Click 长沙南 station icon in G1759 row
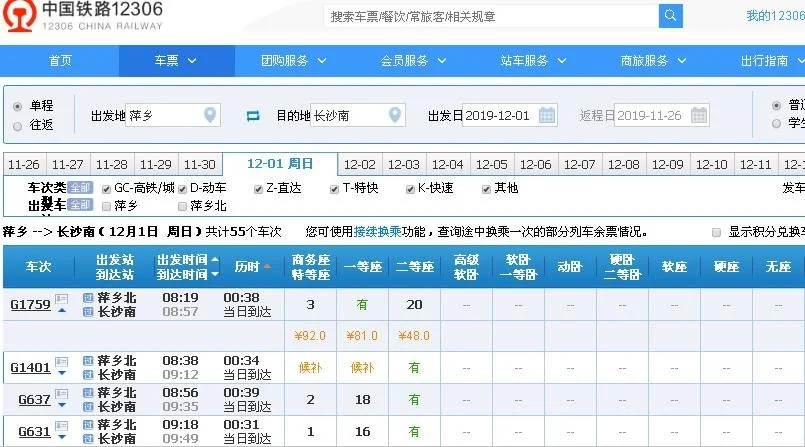This screenshot has width=805, height=447. coord(88,312)
